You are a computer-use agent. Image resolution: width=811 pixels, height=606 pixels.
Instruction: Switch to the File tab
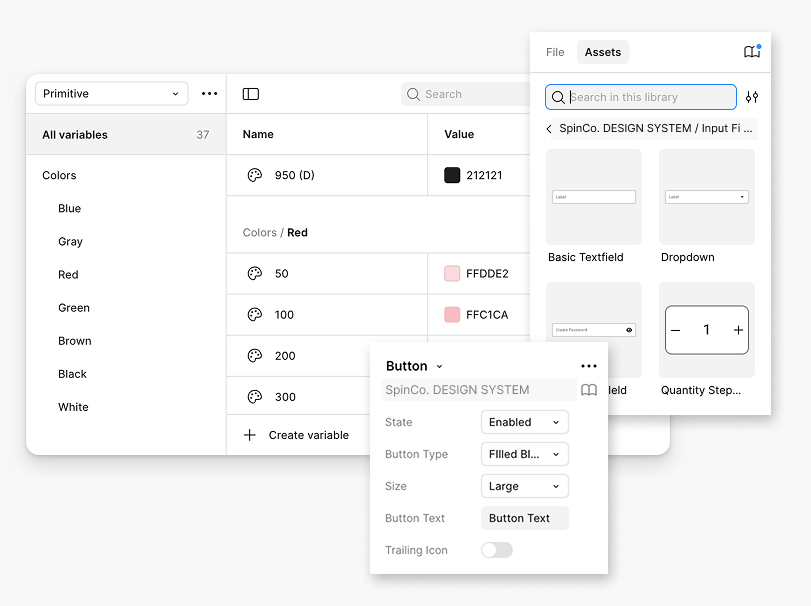click(555, 52)
